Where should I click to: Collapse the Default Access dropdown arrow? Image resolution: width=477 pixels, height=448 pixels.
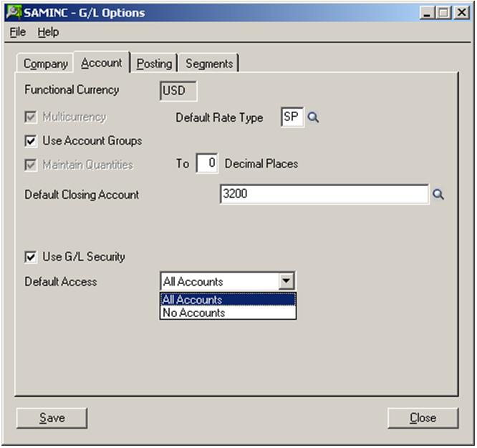(286, 281)
